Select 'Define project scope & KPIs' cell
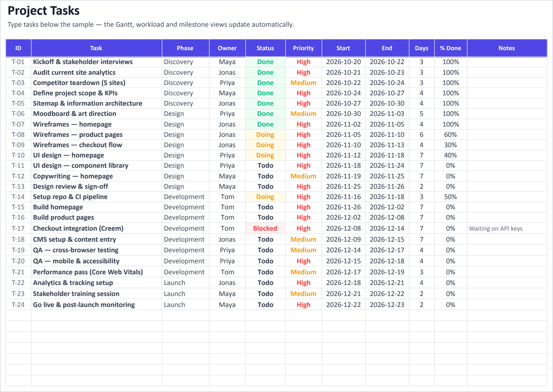The height and width of the screenshot is (392, 553). click(97, 93)
